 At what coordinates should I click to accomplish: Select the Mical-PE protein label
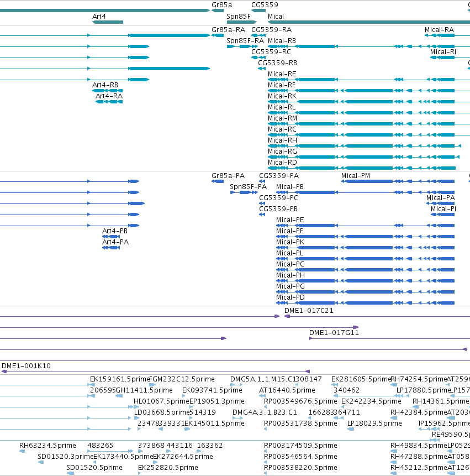[x=290, y=220]
